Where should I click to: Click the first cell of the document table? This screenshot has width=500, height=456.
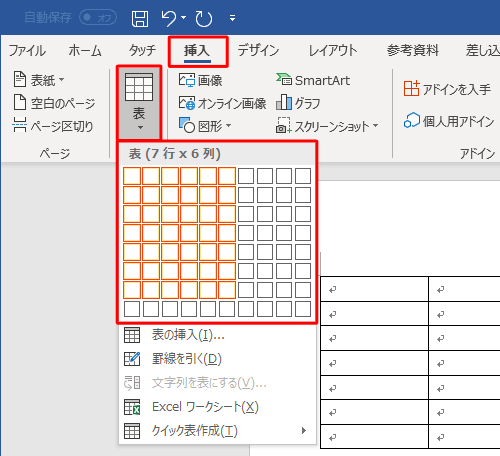point(374,289)
